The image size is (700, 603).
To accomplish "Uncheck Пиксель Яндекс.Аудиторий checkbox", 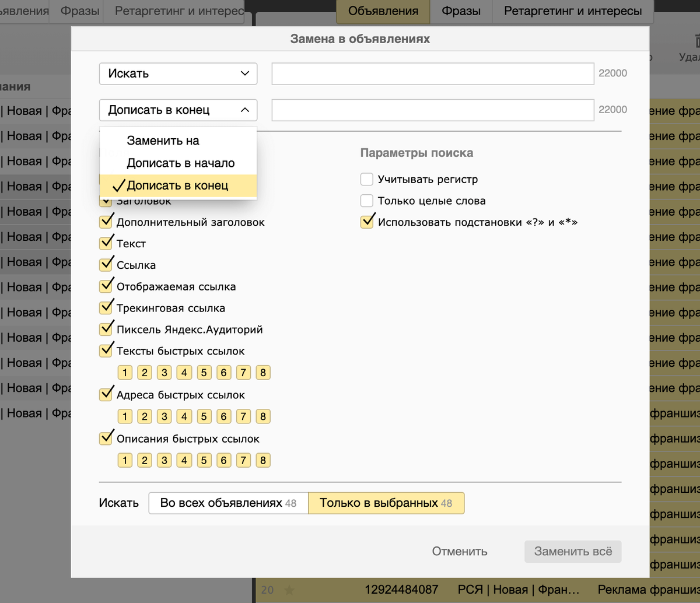I will tap(106, 329).
